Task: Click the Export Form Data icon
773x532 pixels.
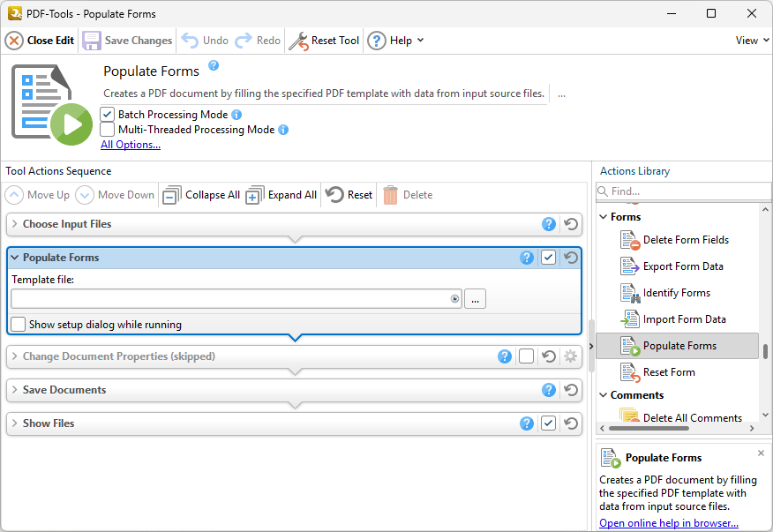Action: tap(629, 266)
